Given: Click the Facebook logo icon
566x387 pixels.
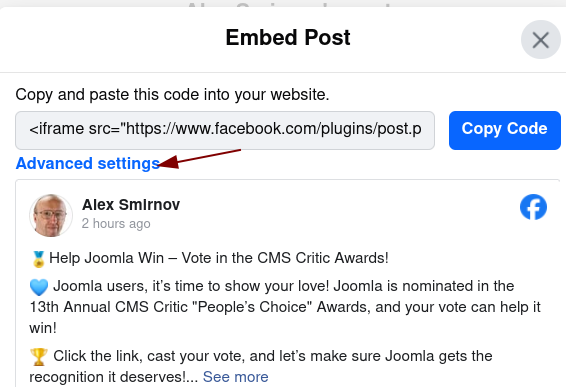Looking at the screenshot, I should [x=533, y=207].
